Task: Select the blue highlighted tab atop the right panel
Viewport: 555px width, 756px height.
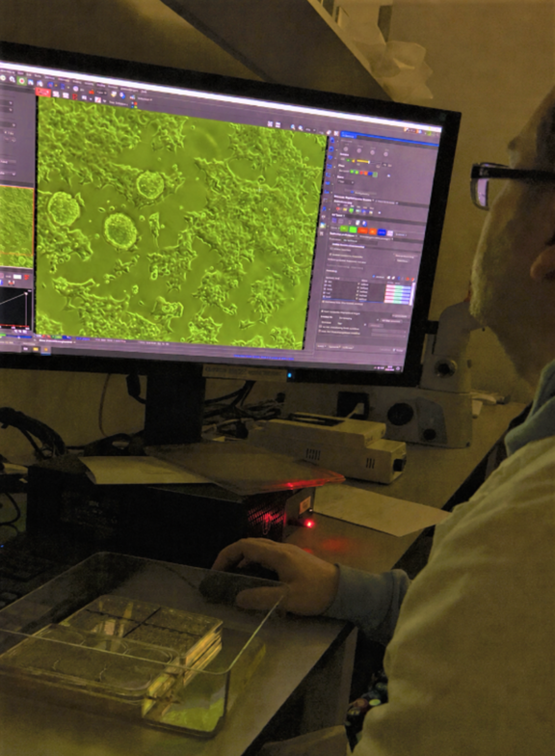Action: 349,137
